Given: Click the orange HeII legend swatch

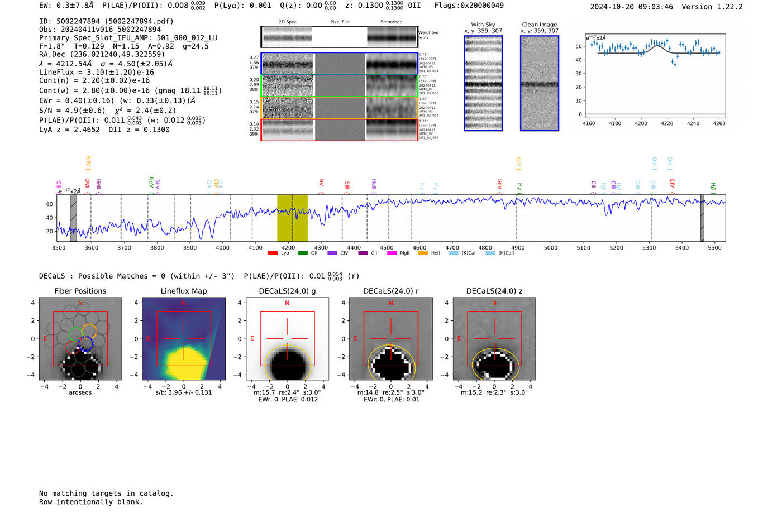Looking at the screenshot, I should pos(423,253).
